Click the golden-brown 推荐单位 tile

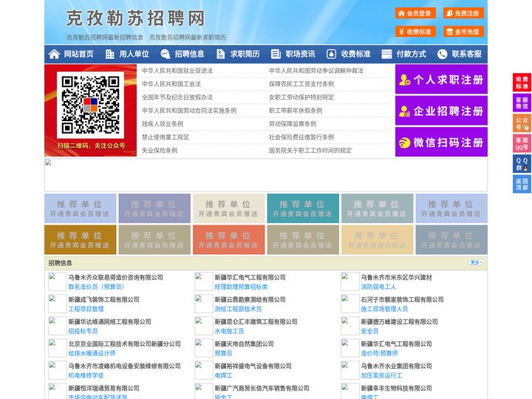(80, 240)
